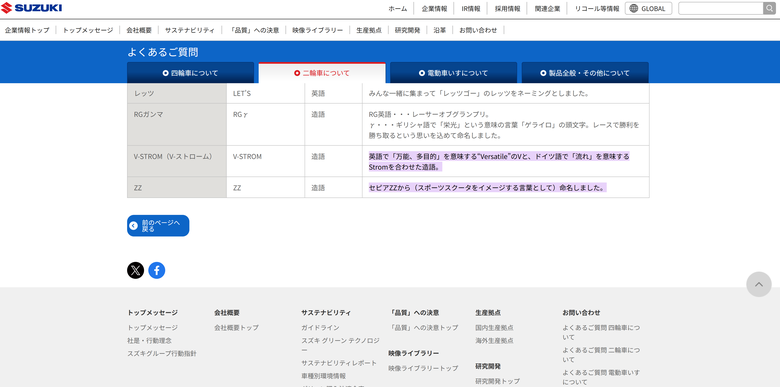Open the 電動車いすについて tab
Image resolution: width=780 pixels, height=387 pixels.
click(x=453, y=73)
